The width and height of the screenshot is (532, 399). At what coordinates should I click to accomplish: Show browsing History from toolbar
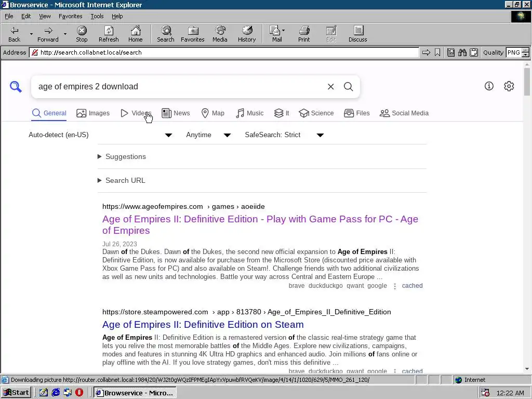tap(247, 34)
